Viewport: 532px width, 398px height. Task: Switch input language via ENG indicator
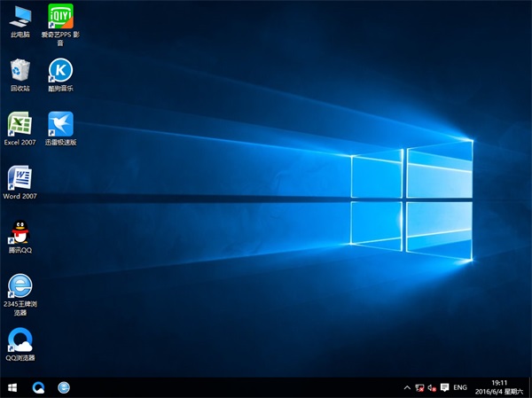pyautogui.click(x=460, y=387)
